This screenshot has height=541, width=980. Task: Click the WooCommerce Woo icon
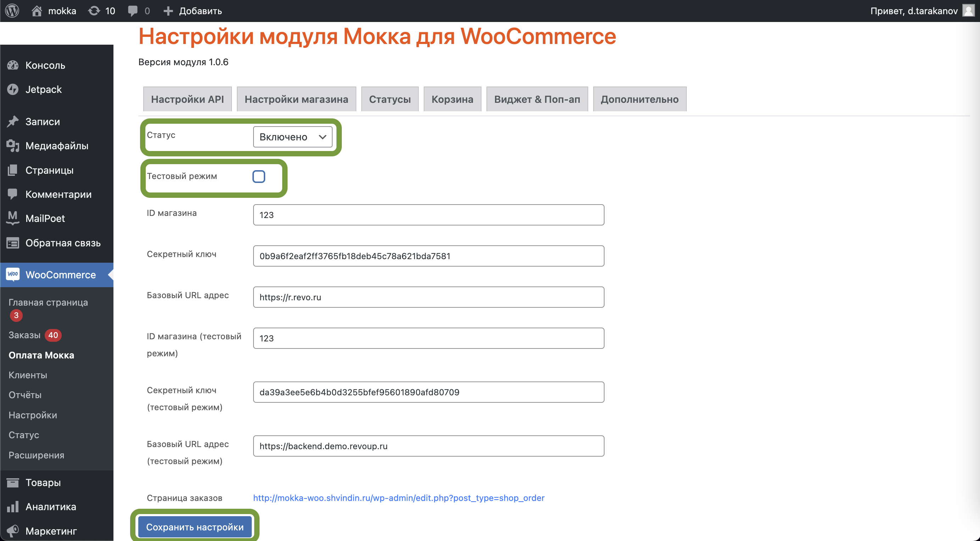[x=12, y=274]
